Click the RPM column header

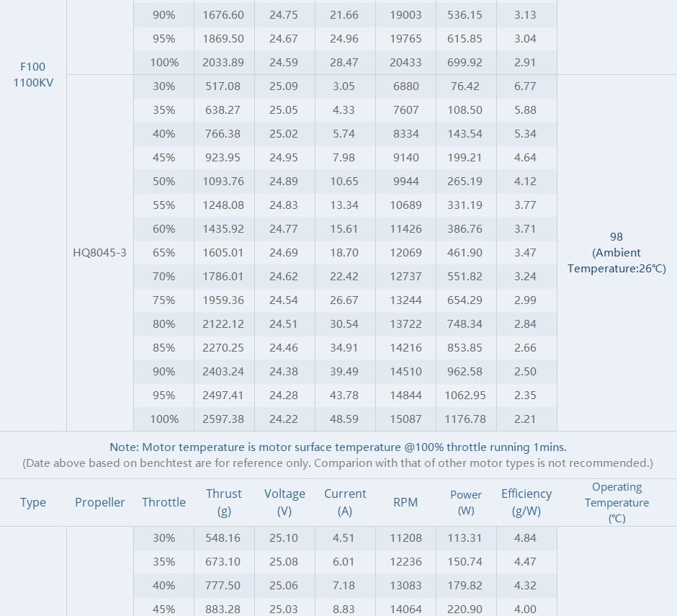pyautogui.click(x=405, y=502)
